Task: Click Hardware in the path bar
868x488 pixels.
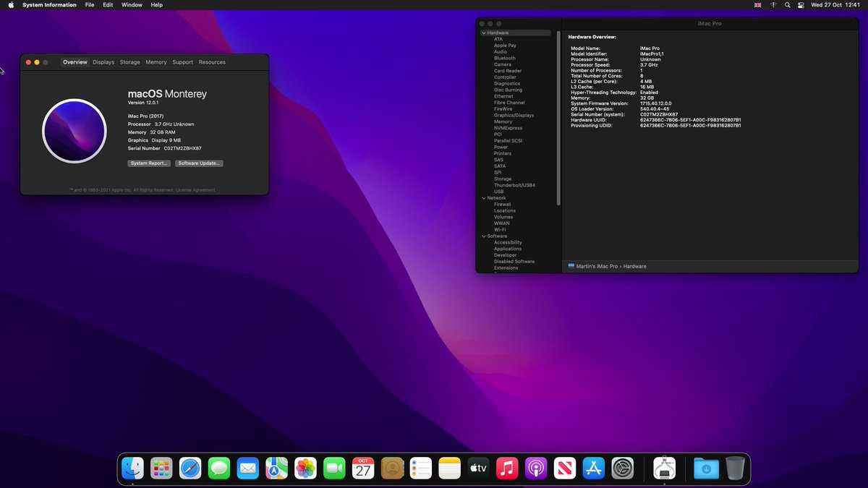Action: [x=635, y=266]
